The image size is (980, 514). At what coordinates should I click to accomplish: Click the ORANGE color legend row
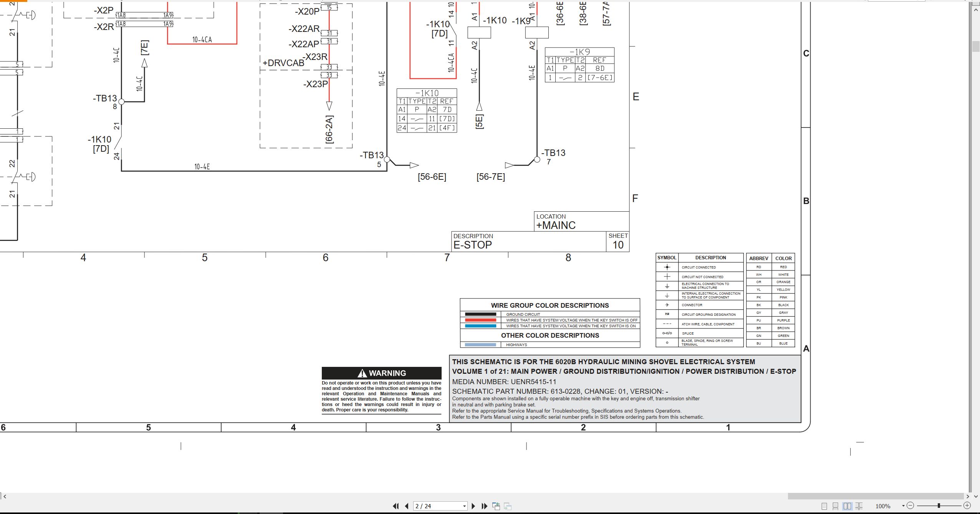[x=770, y=282]
